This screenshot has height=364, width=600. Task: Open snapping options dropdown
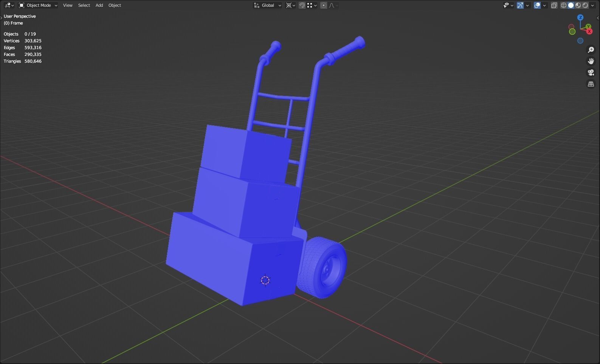coord(312,5)
